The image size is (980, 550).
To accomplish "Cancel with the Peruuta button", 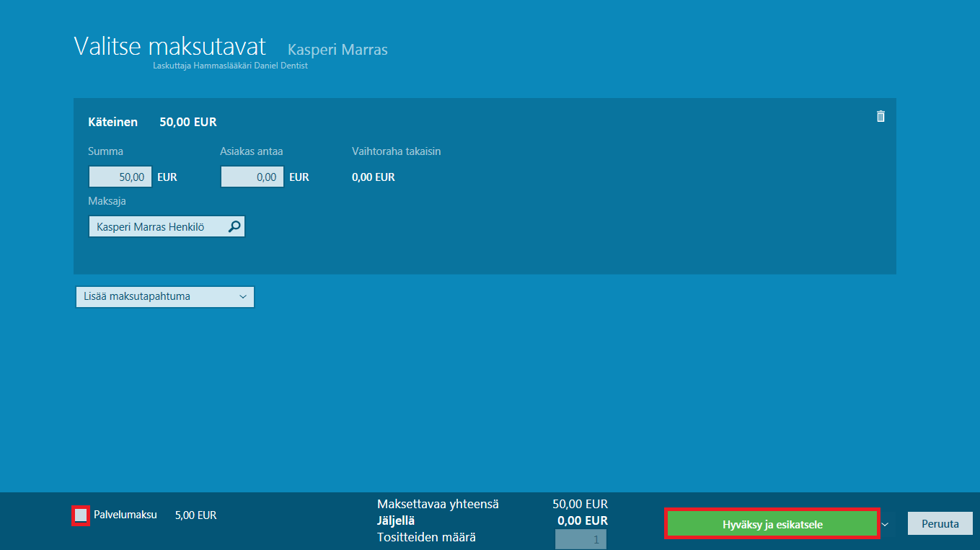I will 940,524.
